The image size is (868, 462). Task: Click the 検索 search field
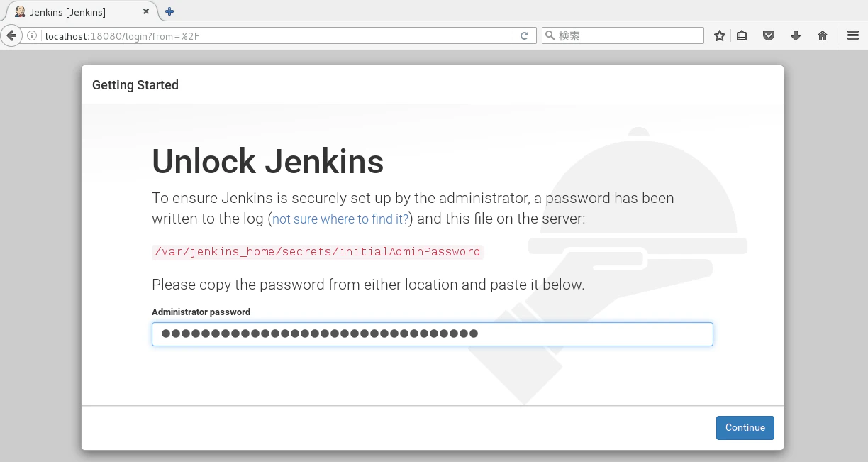coord(624,35)
